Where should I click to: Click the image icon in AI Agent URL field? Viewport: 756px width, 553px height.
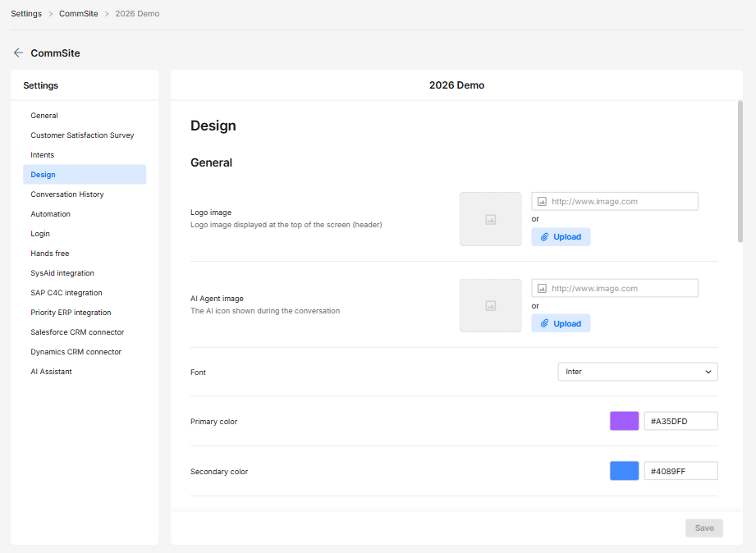[542, 288]
